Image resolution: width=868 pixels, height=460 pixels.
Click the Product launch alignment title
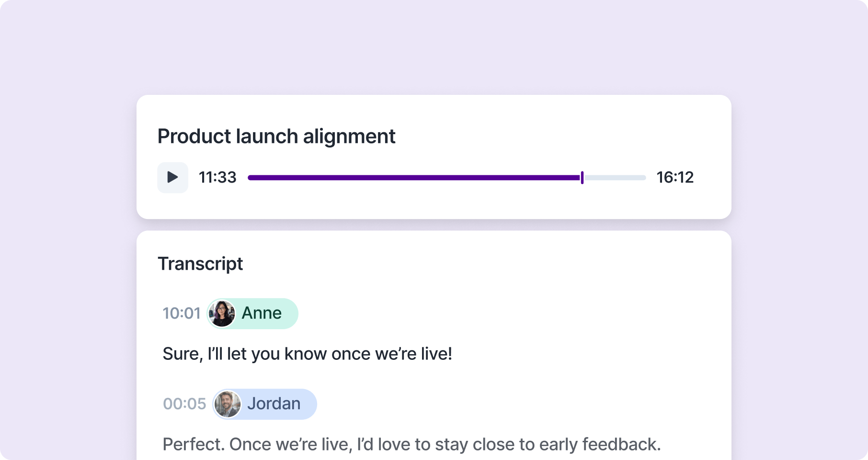tap(276, 136)
